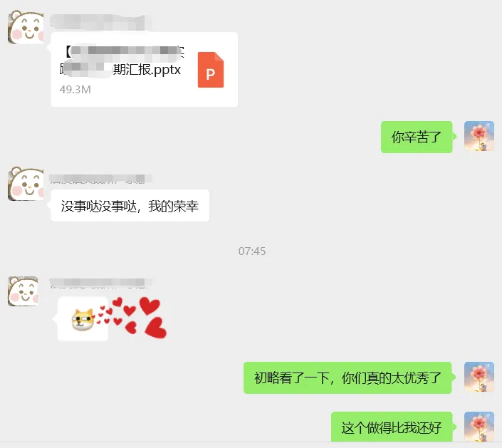Open the 期汇报.pptx file attachment

(x=145, y=70)
